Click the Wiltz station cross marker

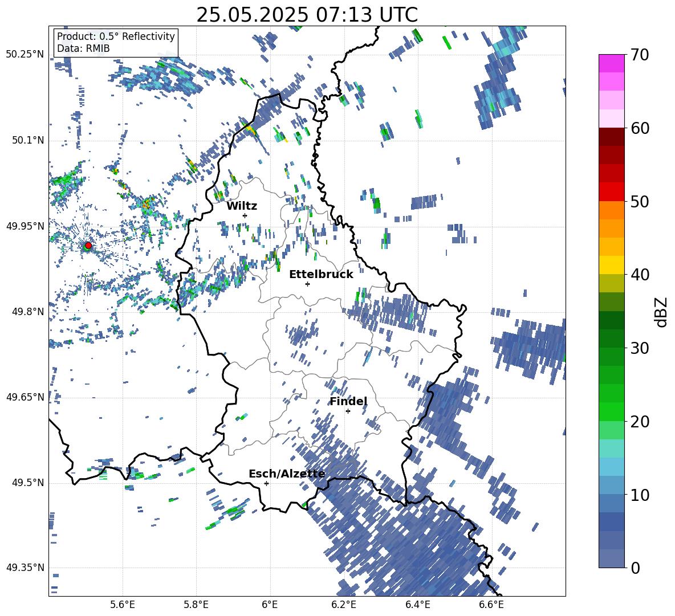[x=245, y=215]
